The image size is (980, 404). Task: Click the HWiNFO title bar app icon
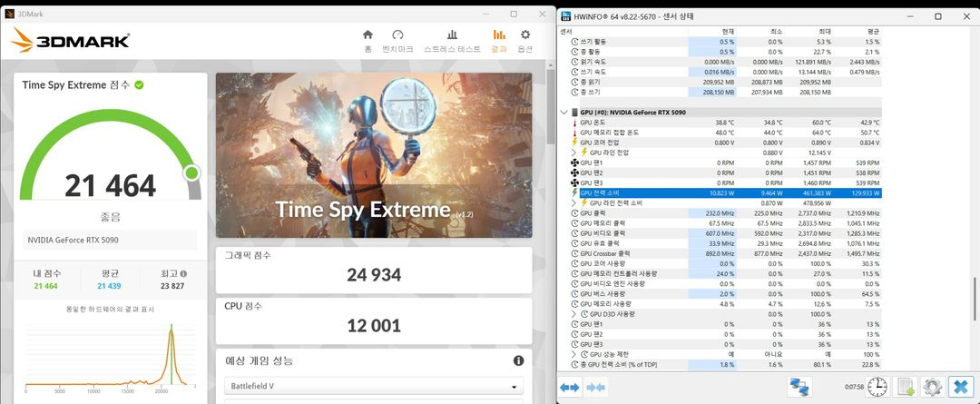(566, 15)
